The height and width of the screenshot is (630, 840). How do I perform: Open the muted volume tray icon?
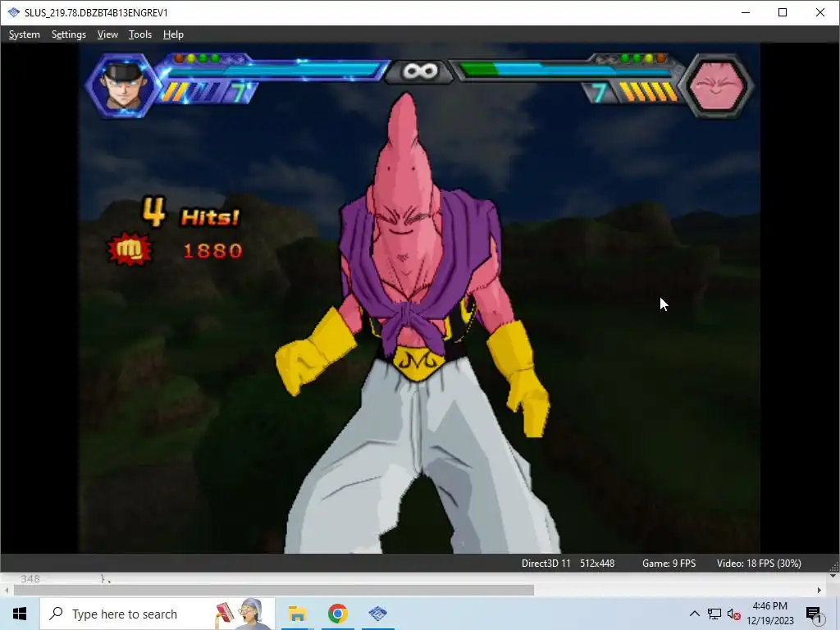tap(734, 614)
